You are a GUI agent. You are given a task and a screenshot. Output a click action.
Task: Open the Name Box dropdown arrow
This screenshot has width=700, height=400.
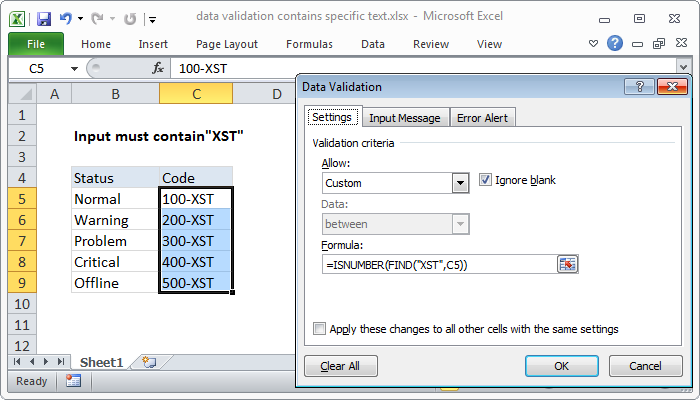click(x=74, y=69)
